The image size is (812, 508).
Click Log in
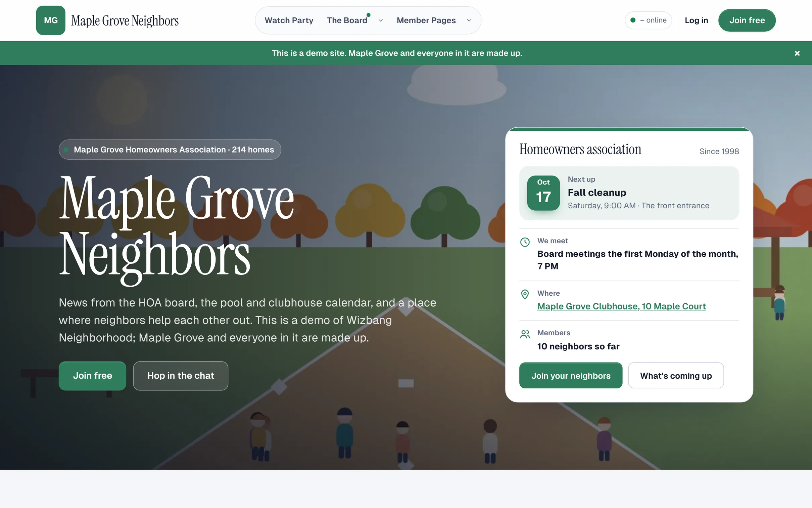[696, 20]
